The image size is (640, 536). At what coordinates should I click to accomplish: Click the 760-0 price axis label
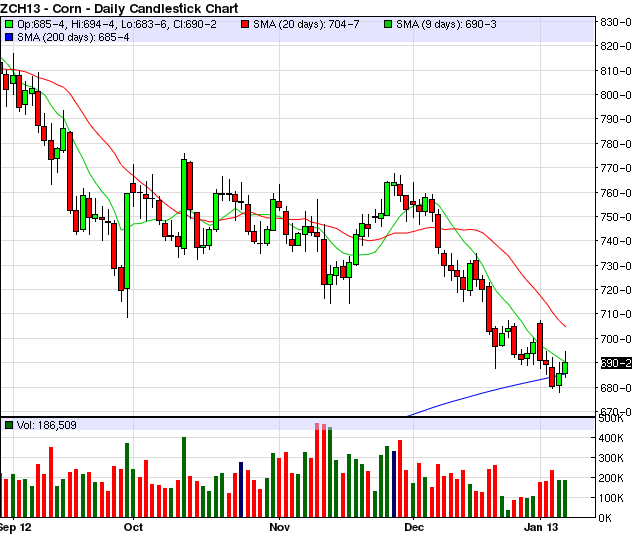click(616, 193)
